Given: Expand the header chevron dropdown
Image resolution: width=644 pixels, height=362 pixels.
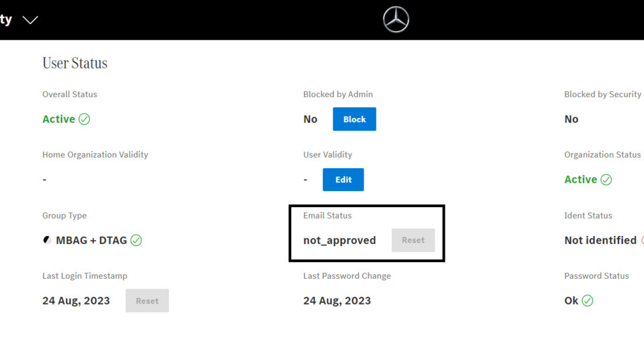Looking at the screenshot, I should [30, 20].
